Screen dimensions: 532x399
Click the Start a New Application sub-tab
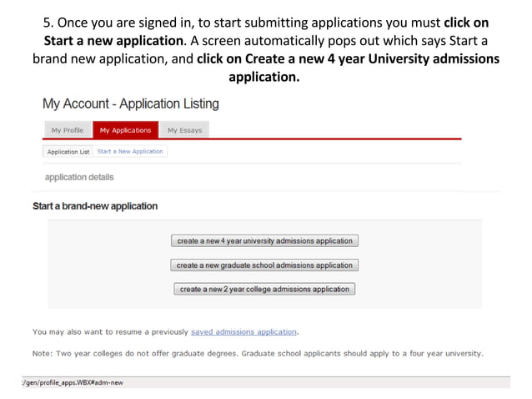click(130, 152)
